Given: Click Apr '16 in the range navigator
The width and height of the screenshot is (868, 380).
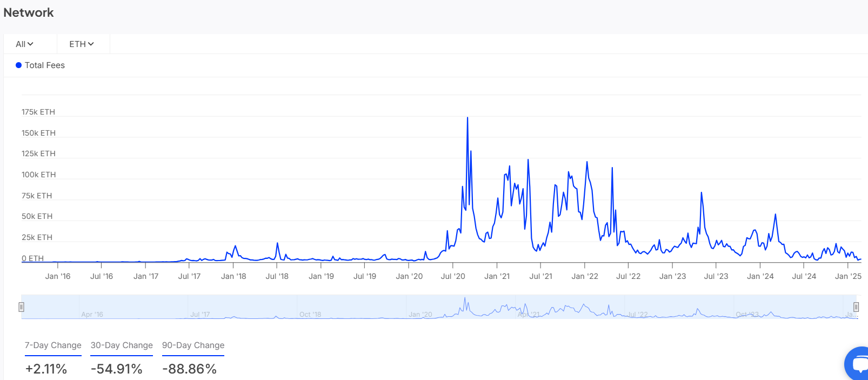Looking at the screenshot, I should tap(92, 315).
